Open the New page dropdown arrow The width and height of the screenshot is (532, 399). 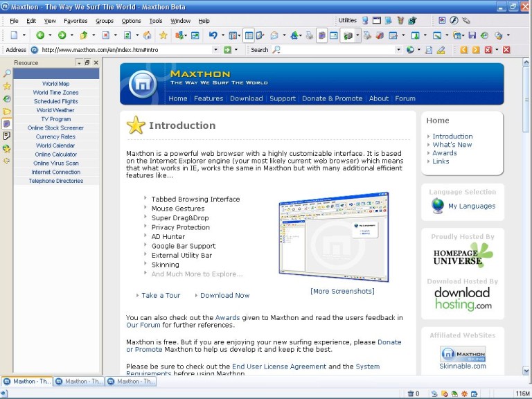tap(24, 35)
